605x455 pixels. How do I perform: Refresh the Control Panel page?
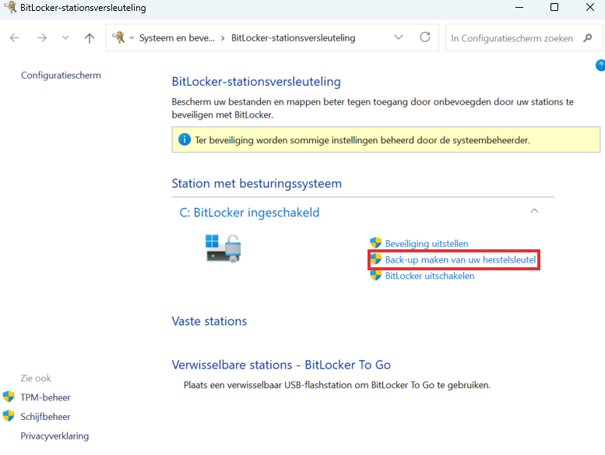tap(425, 37)
